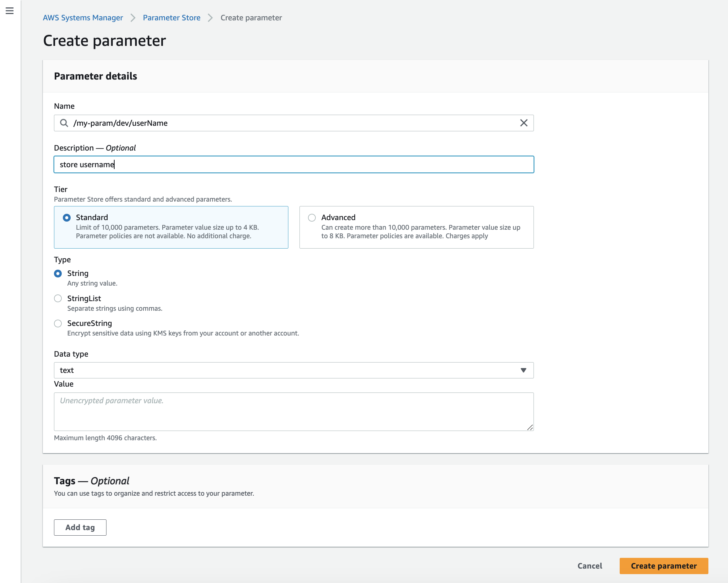Click the 'Parameter details' heading
Viewport: 728px width, 583px height.
click(x=95, y=76)
